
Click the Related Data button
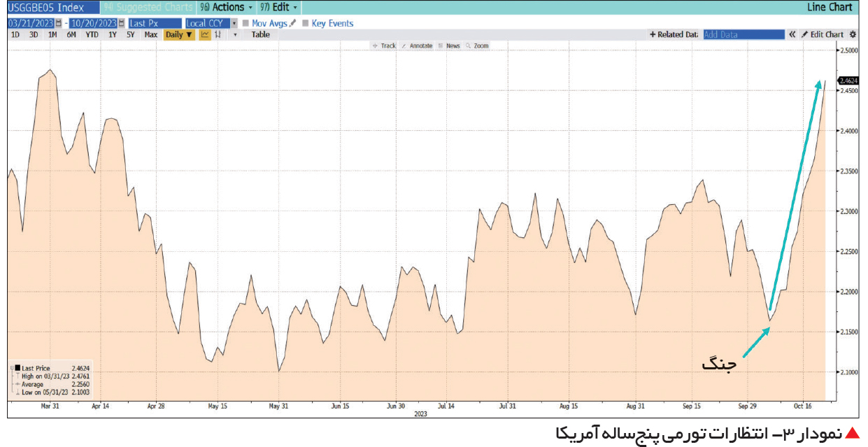point(674,34)
